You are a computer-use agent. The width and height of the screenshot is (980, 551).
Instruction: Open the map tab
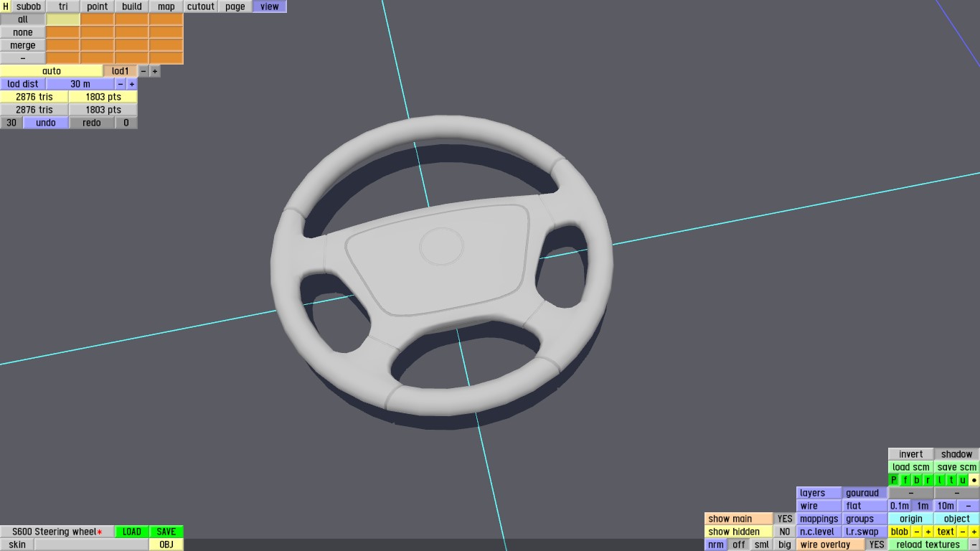[x=166, y=6]
